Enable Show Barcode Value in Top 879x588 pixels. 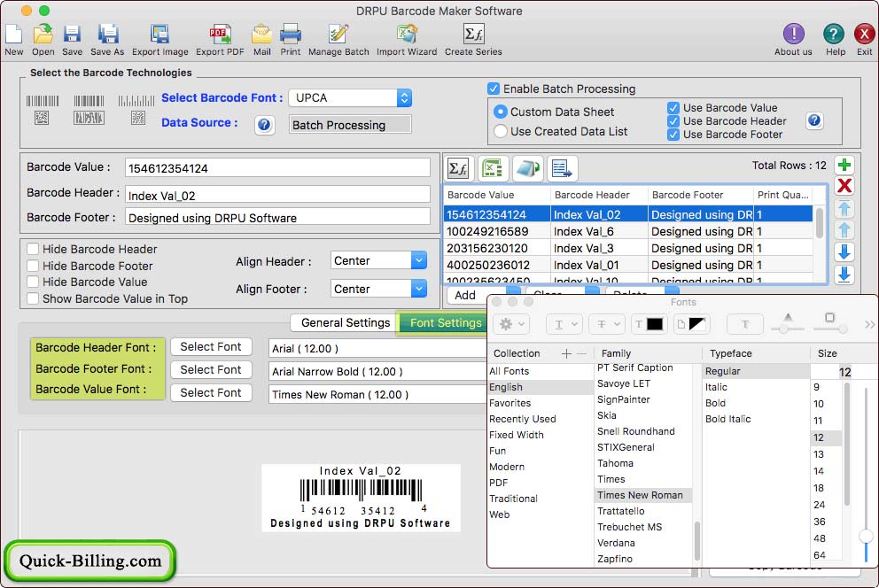tap(33, 298)
